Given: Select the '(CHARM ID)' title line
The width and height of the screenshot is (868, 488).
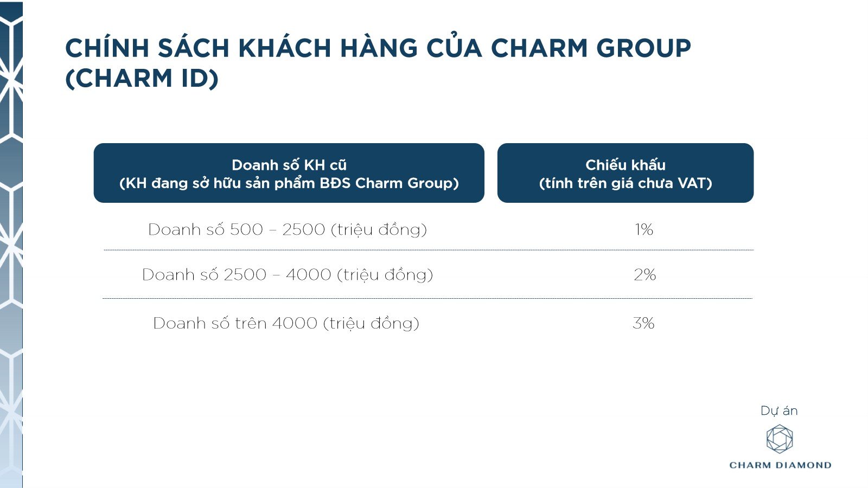Looking at the screenshot, I should pyautogui.click(x=142, y=78).
